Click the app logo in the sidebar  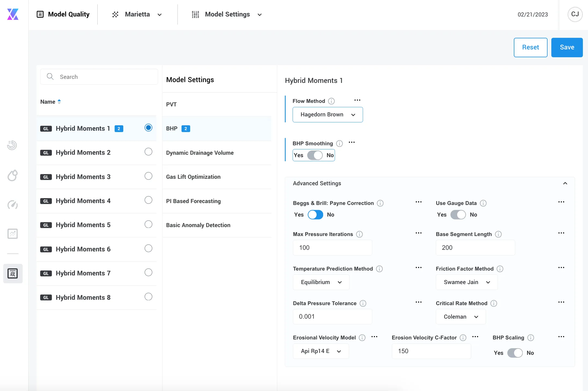[13, 14]
